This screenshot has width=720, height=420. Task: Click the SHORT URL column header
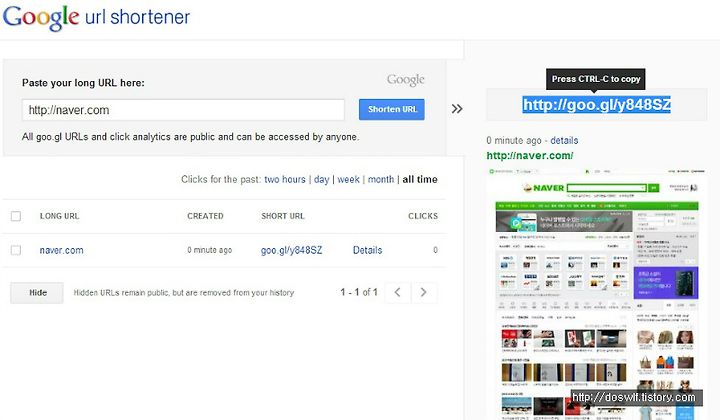[283, 216]
